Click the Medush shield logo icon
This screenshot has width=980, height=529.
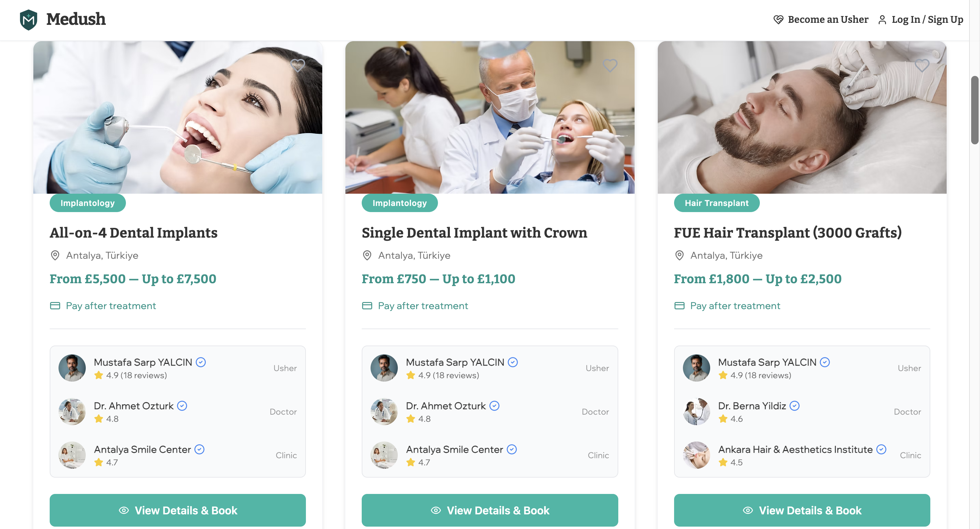[x=29, y=19]
